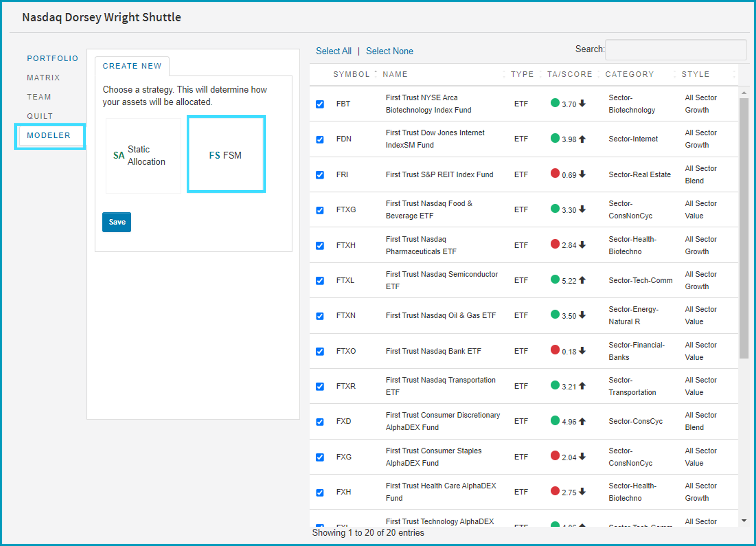The image size is (756, 546).
Task: Sort the table by Category column
Action: pos(630,74)
